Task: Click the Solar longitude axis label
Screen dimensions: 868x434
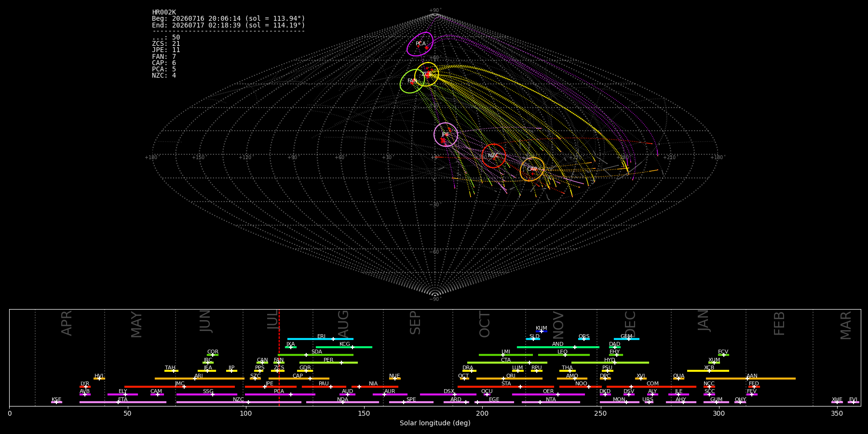Action: (x=435, y=423)
